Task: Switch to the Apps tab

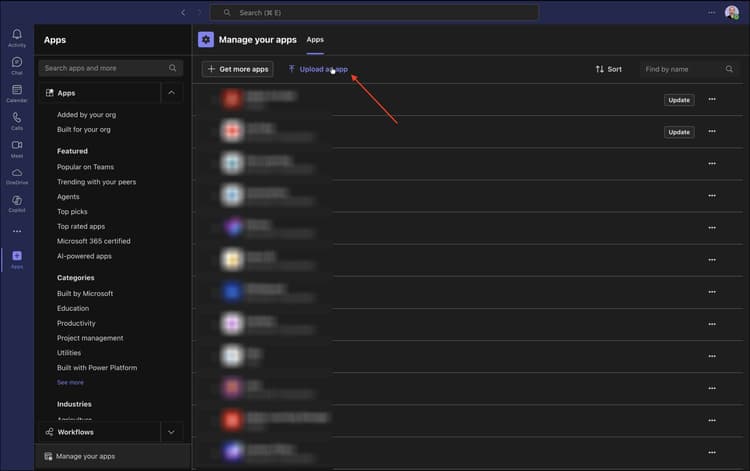Action: (x=315, y=40)
